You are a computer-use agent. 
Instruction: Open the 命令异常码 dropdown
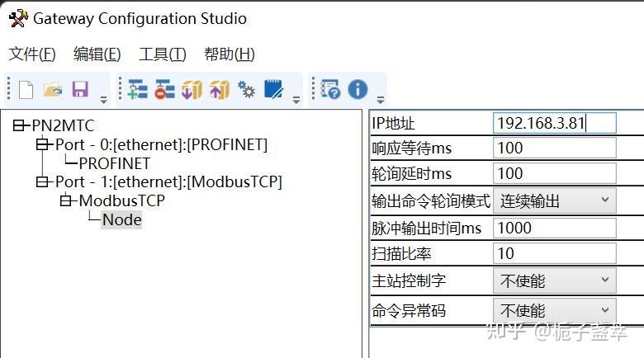tap(554, 311)
